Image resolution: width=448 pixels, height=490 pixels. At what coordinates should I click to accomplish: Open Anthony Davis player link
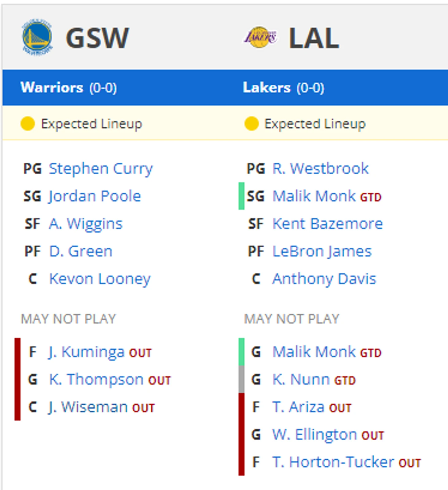point(324,279)
